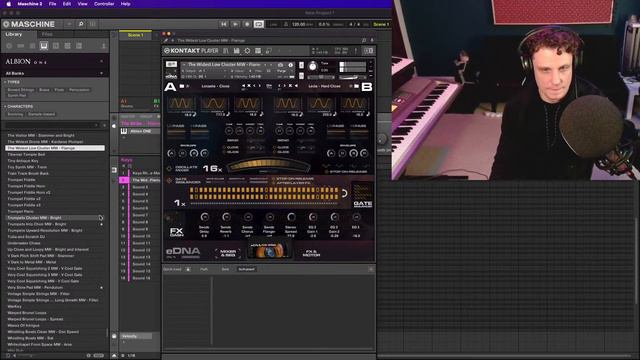Open the Help menu

(125, 4)
